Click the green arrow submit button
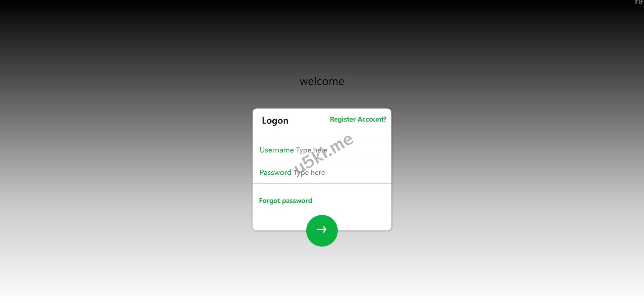Screen dimensions: 644x303 click(x=322, y=230)
